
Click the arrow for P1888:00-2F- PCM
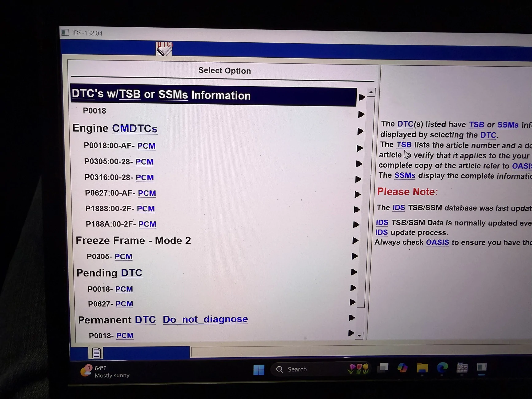click(357, 210)
